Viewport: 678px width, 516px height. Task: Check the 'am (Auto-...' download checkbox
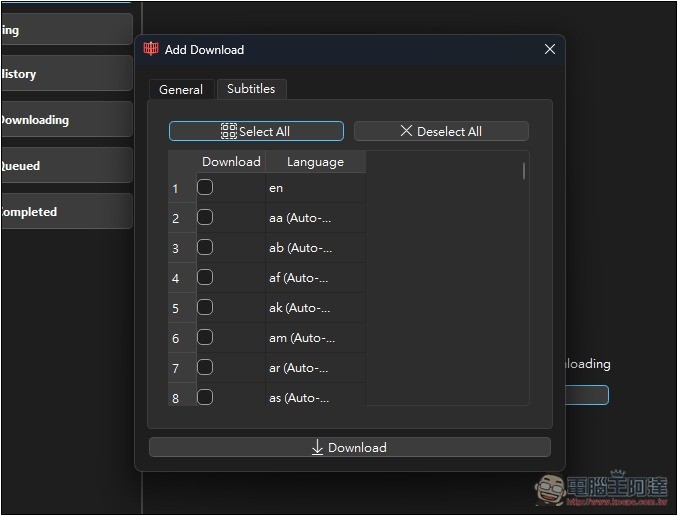(x=205, y=337)
